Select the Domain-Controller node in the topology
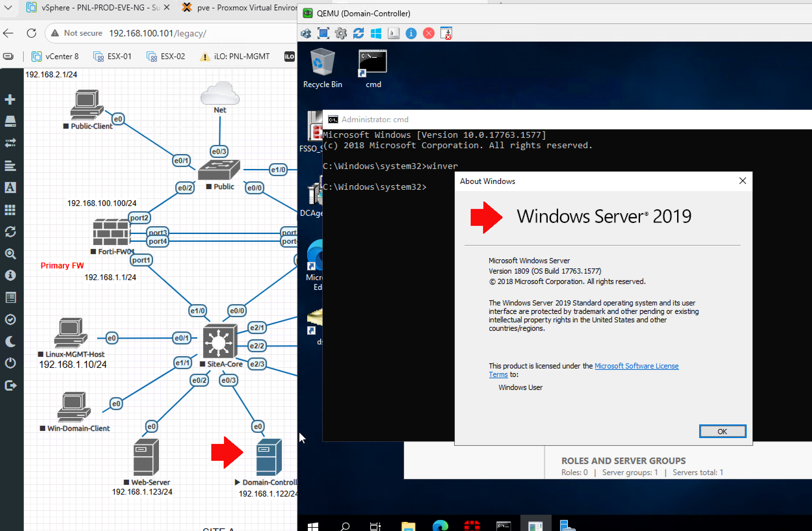This screenshot has width=812, height=531. click(268, 457)
